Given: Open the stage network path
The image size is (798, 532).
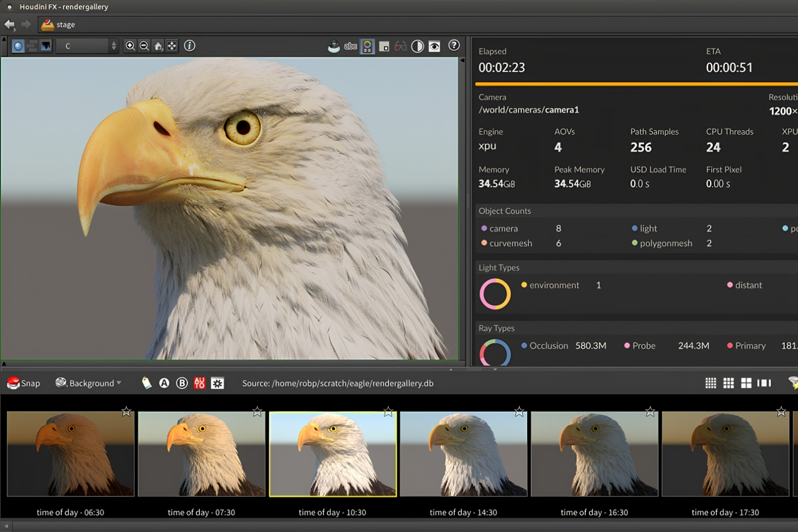Looking at the screenshot, I should (x=59, y=24).
